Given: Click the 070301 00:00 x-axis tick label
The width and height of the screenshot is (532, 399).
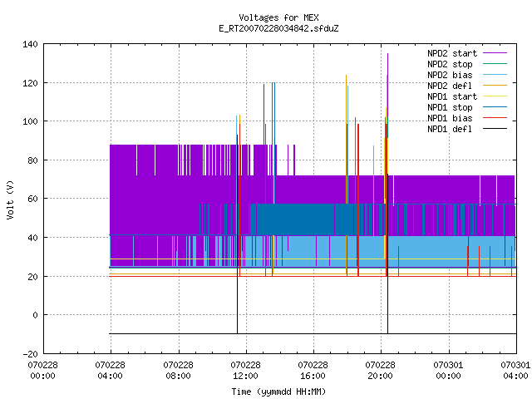Looking at the screenshot, I should click(448, 371).
